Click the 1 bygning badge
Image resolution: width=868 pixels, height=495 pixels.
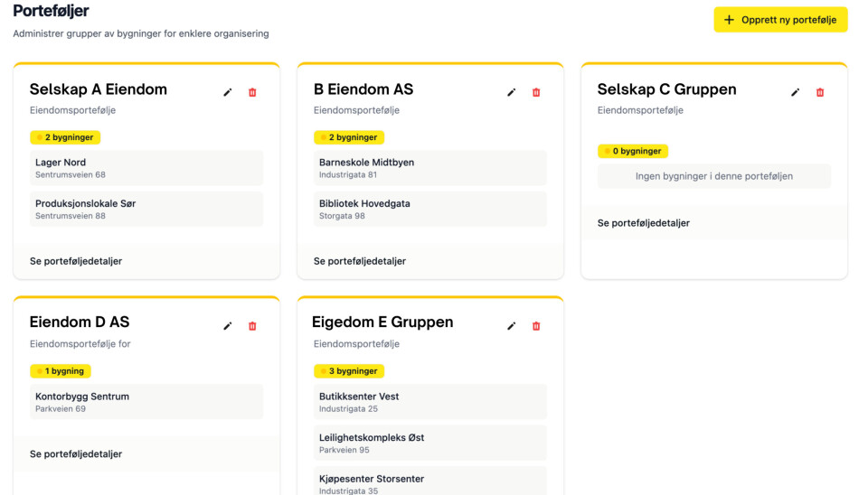coord(61,371)
